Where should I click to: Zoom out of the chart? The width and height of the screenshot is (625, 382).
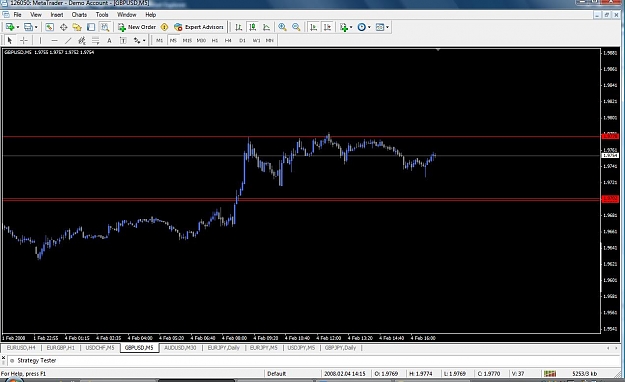(x=296, y=27)
